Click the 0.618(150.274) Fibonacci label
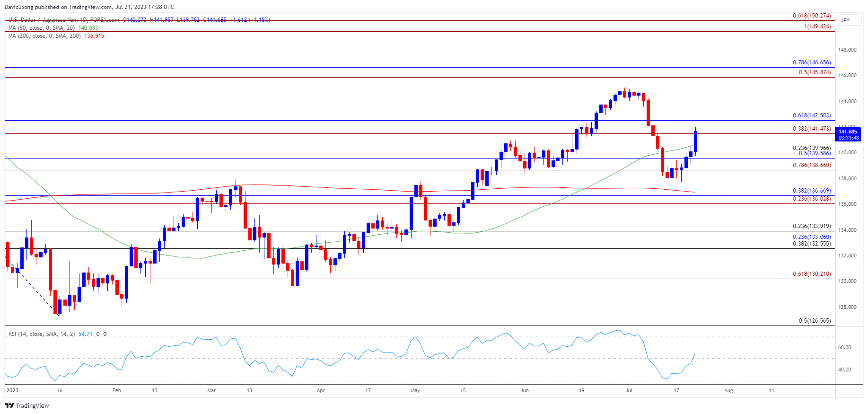 [x=812, y=16]
